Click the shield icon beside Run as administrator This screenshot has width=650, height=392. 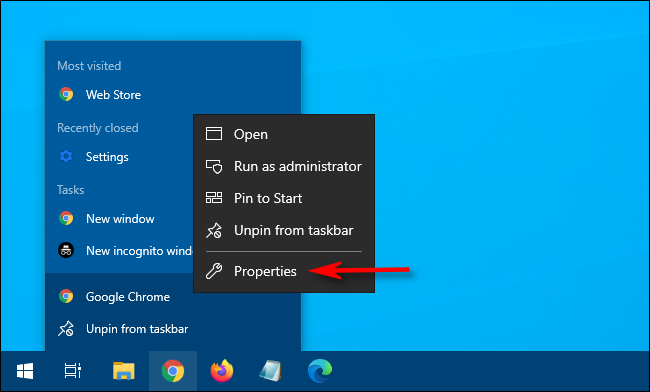[214, 166]
